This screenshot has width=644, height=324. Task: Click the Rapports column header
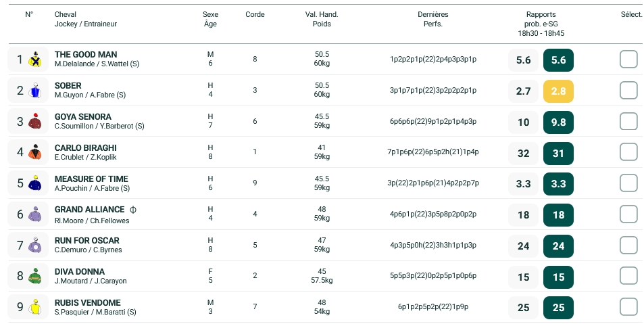[x=541, y=14]
